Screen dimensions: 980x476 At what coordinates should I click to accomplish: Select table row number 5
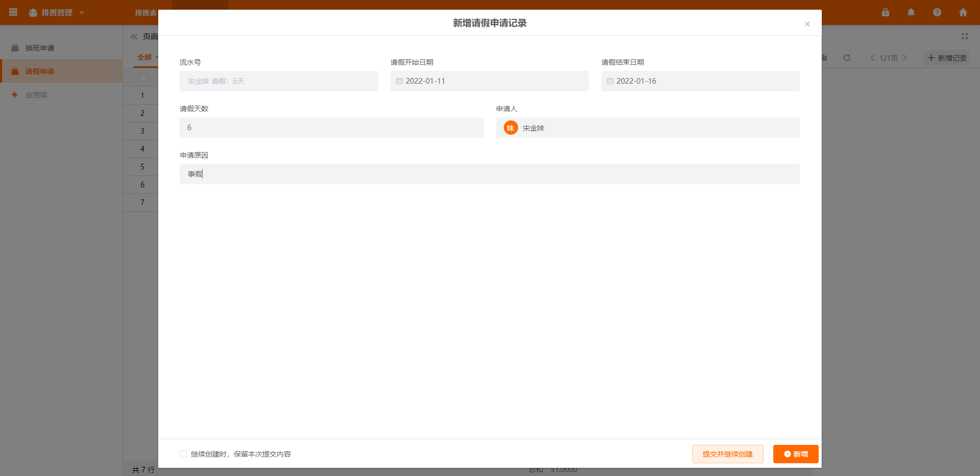coord(142,167)
